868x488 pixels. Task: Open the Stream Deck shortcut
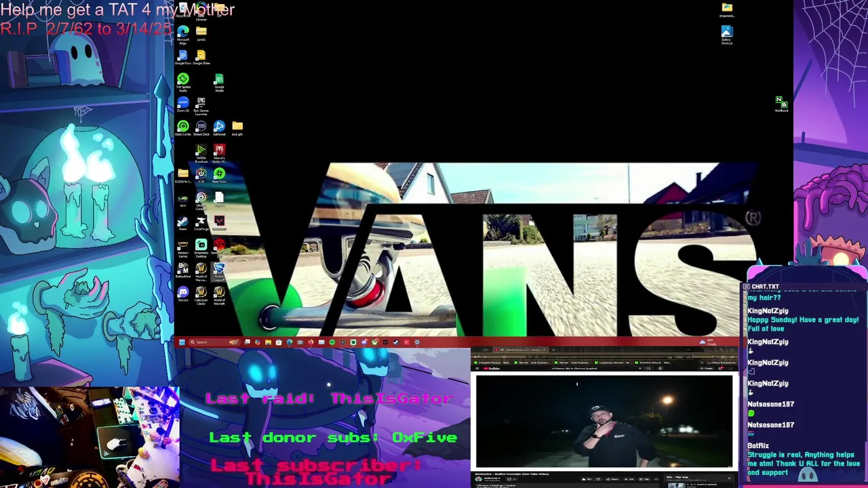201,128
